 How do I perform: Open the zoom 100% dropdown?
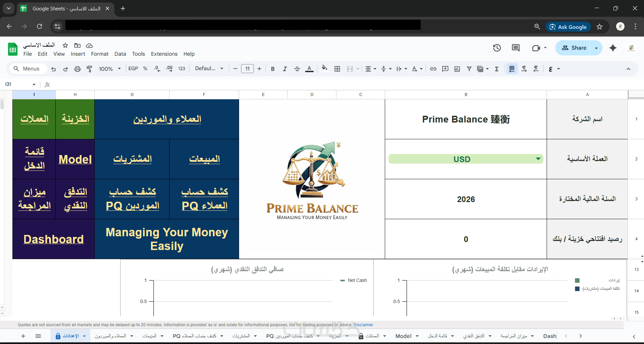pyautogui.click(x=110, y=69)
